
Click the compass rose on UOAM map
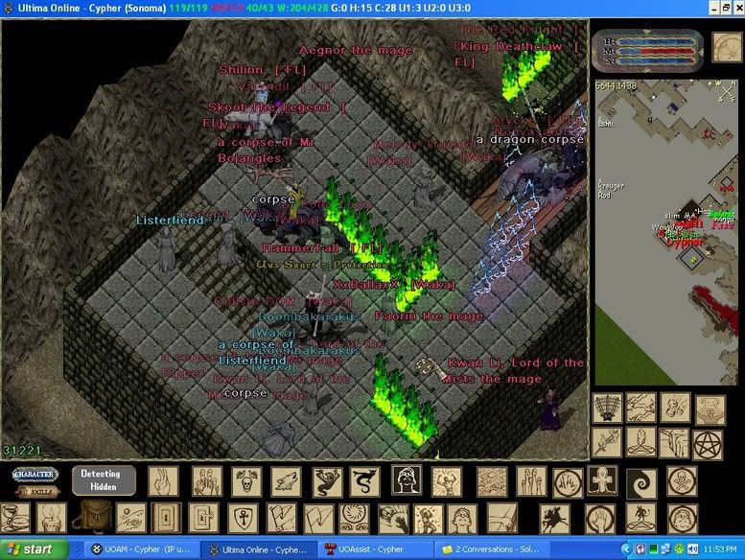coord(728,90)
